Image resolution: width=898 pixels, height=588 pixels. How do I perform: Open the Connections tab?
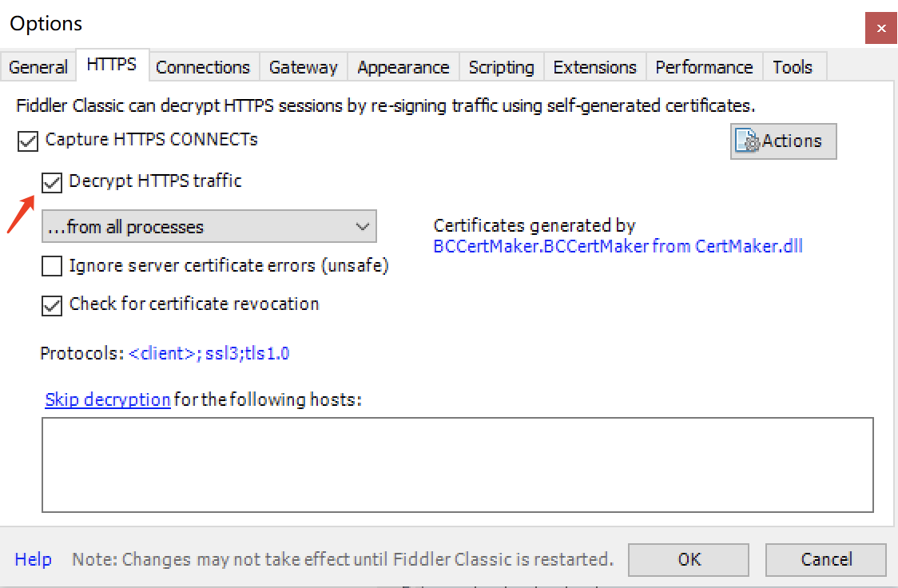(203, 67)
